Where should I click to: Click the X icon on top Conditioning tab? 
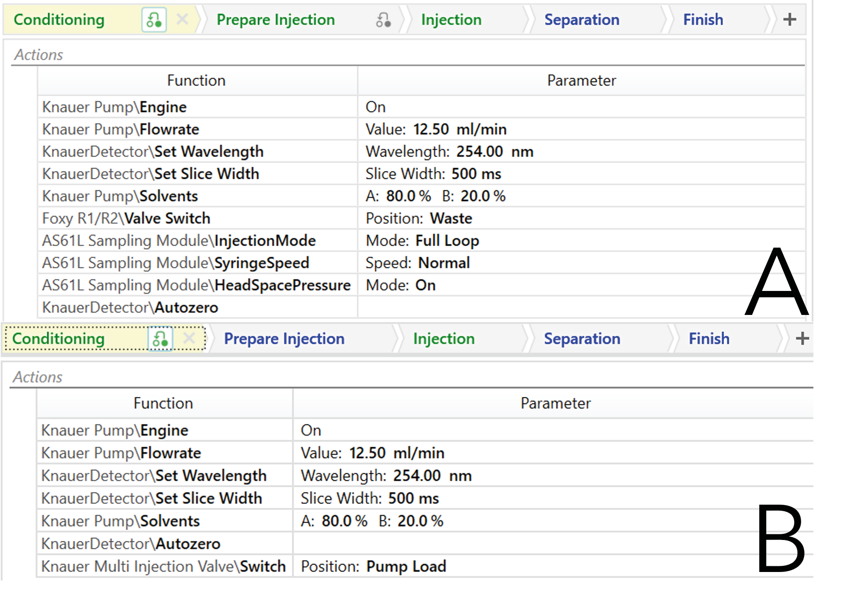pyautogui.click(x=182, y=19)
